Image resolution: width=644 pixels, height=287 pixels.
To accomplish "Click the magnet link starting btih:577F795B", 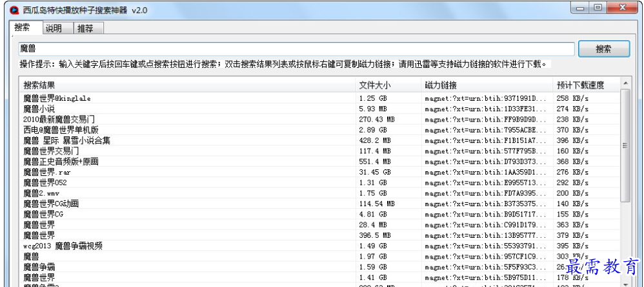I will coord(486,151).
